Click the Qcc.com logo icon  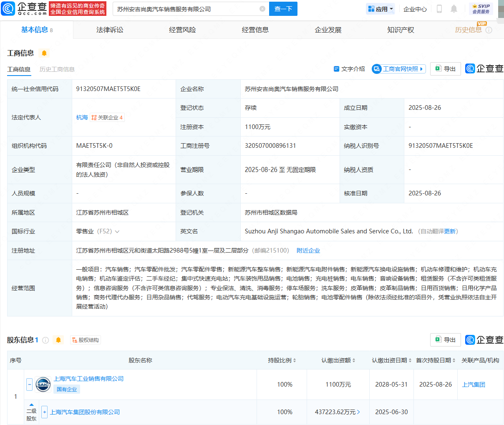(x=8, y=8)
